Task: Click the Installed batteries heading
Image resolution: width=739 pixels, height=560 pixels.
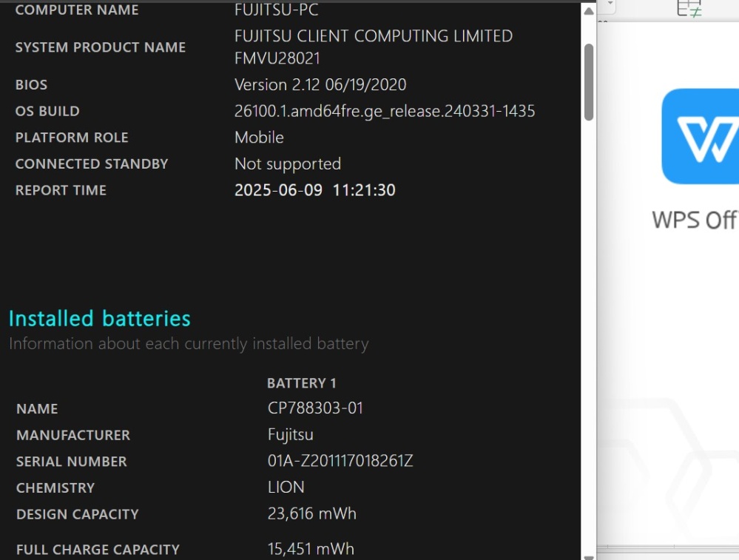Action: pyautogui.click(x=99, y=319)
